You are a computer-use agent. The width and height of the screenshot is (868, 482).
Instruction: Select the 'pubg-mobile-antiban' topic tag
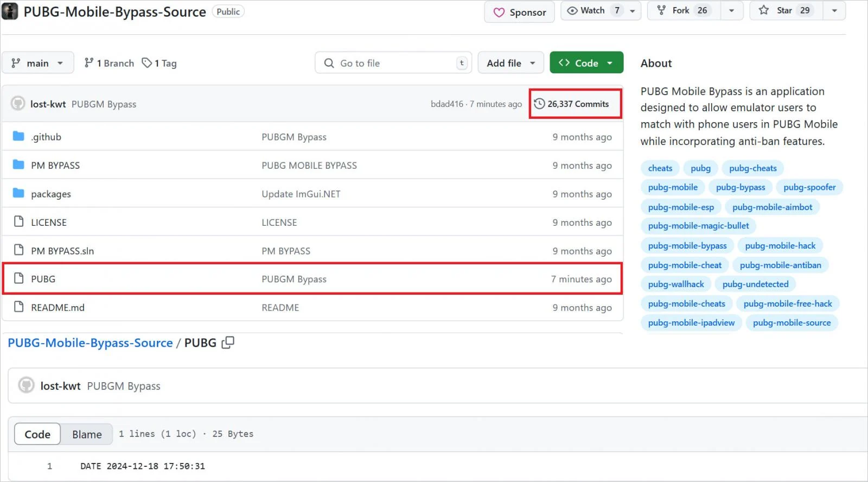click(780, 265)
